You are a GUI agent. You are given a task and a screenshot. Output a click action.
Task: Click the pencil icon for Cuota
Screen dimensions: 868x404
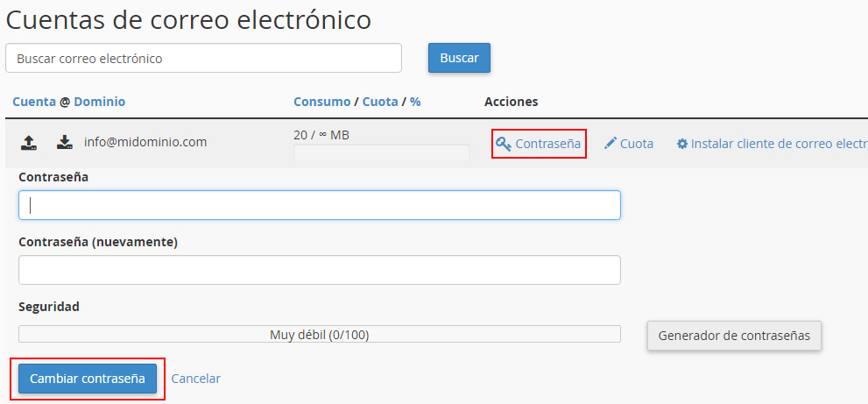(x=610, y=144)
